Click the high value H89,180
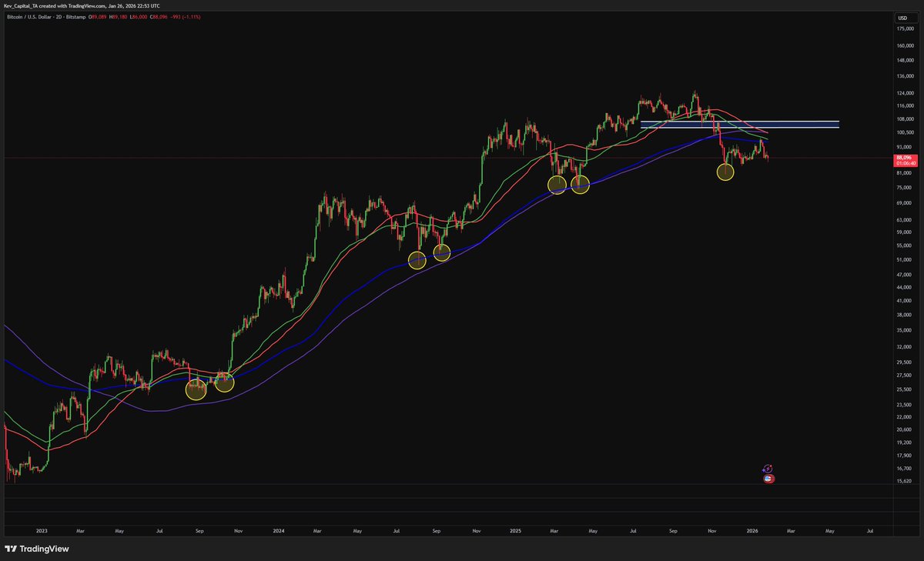The width and height of the screenshot is (924, 561). click(x=118, y=17)
